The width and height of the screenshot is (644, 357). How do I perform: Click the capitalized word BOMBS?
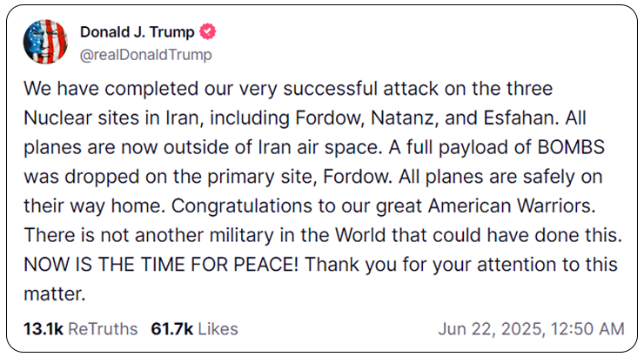(x=571, y=147)
